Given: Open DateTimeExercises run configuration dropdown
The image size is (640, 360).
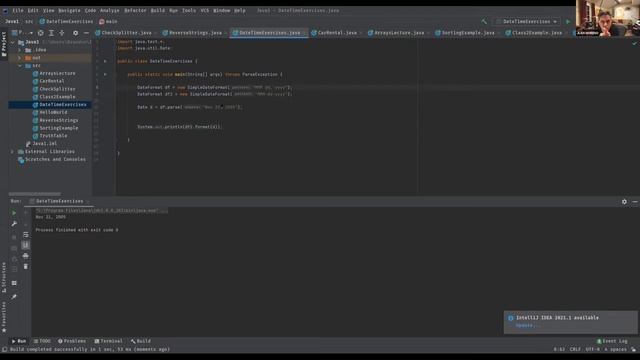Looking at the screenshot, I should (x=526, y=21).
